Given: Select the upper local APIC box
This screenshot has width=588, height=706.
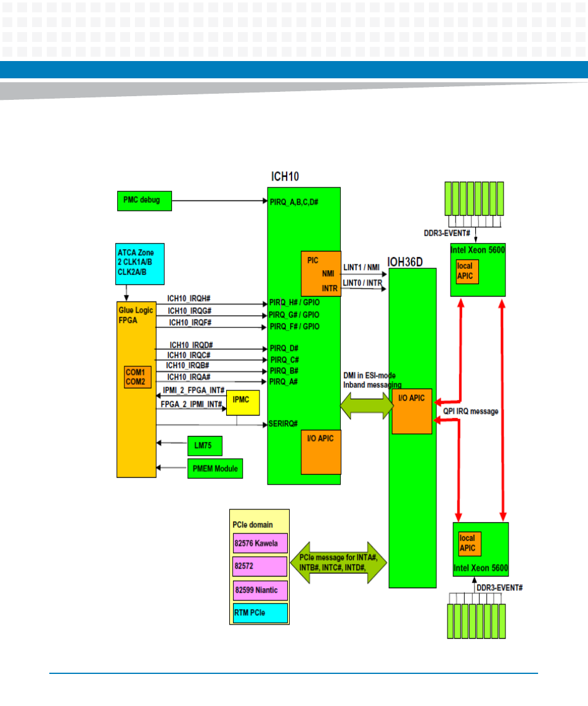Looking at the screenshot, I should (467, 271).
